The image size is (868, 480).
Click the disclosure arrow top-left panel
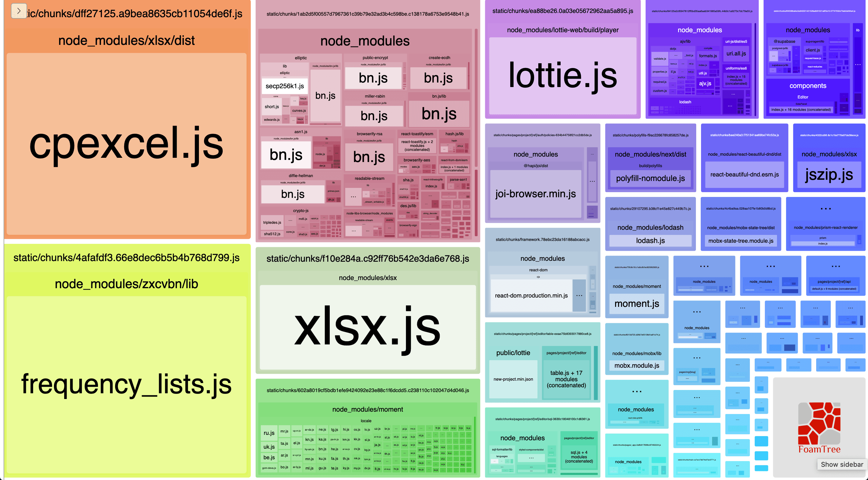point(18,10)
